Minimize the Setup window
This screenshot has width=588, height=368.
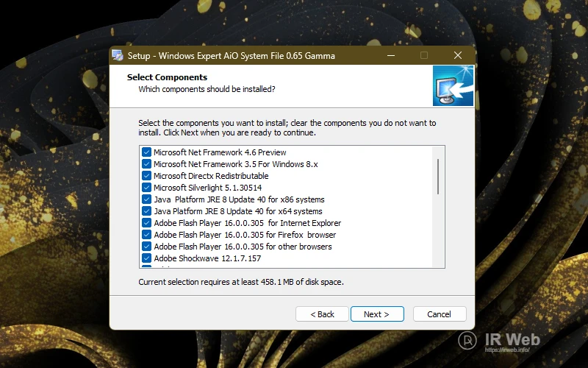click(x=390, y=56)
